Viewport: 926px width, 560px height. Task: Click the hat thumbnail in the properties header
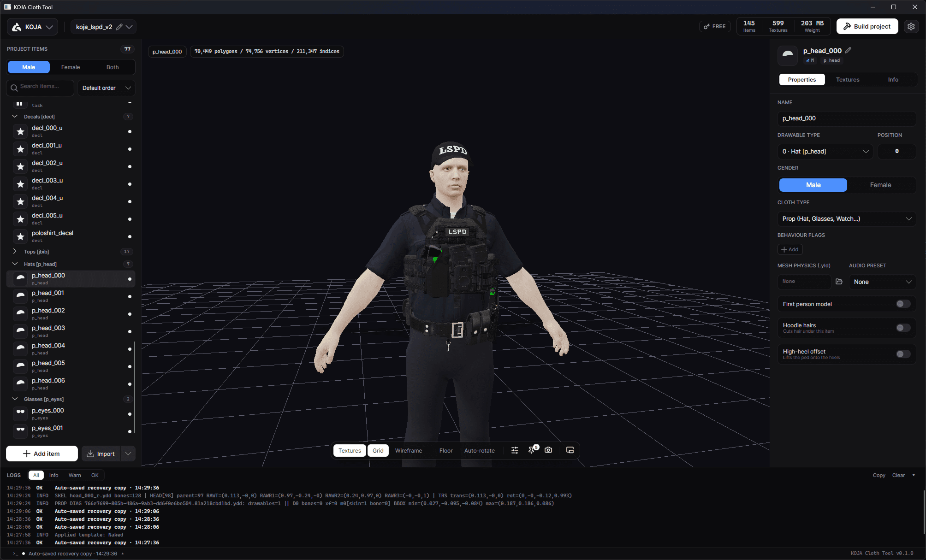788,55
